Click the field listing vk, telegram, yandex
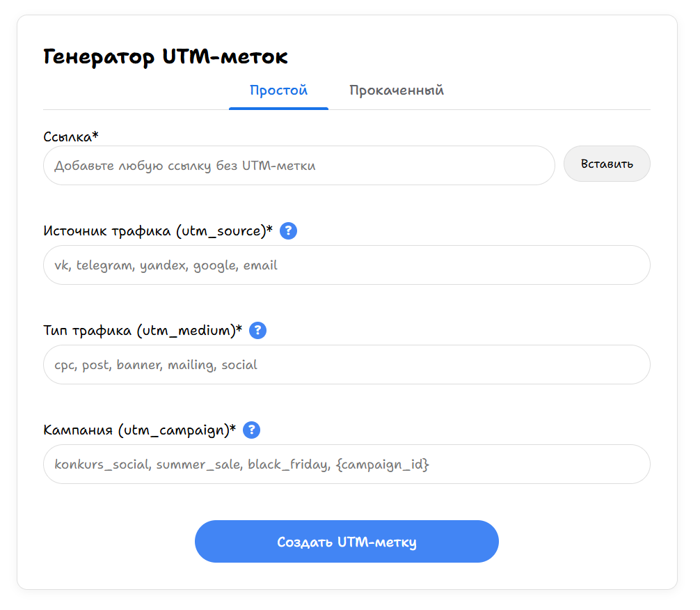The height and width of the screenshot is (610, 700). [347, 265]
